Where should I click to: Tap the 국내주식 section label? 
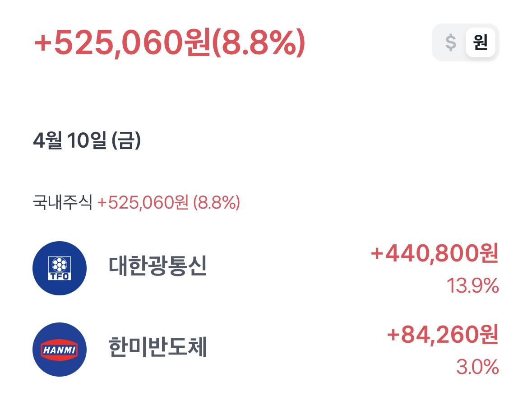click(62, 203)
